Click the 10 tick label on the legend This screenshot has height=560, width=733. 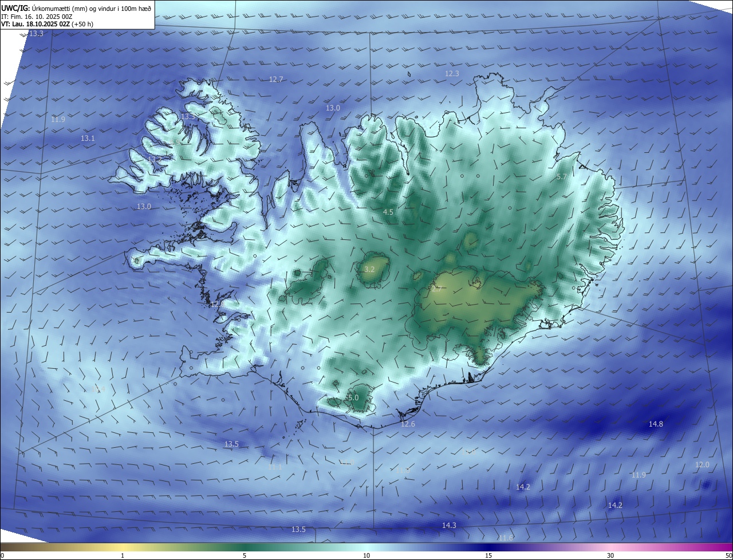[366, 555]
